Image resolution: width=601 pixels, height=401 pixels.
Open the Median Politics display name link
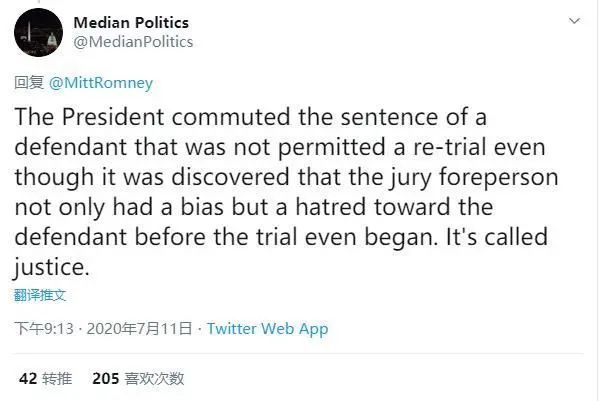tap(131, 22)
